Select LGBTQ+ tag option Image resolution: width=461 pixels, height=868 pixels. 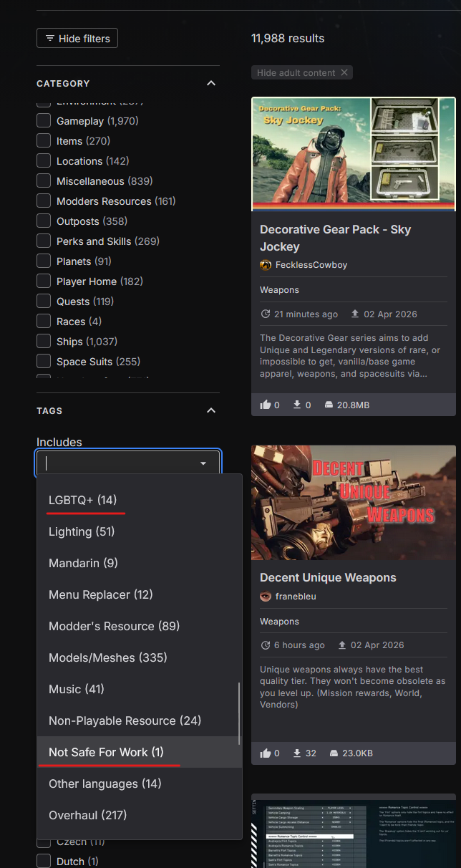coord(140,500)
